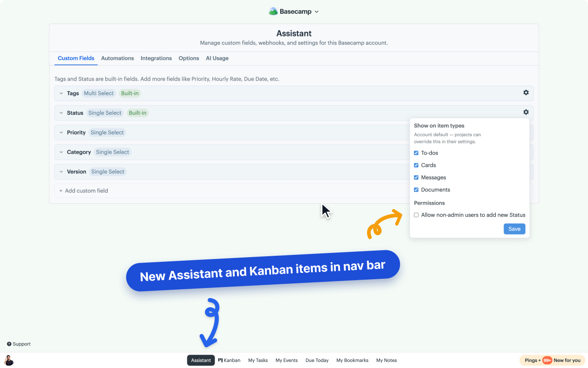Open the Support link

19,344
